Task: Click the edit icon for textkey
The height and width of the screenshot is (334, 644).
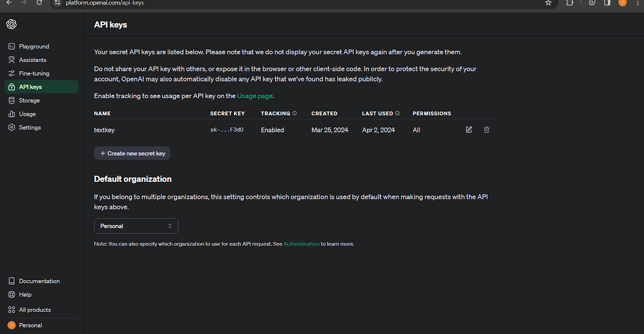Action: tap(469, 129)
